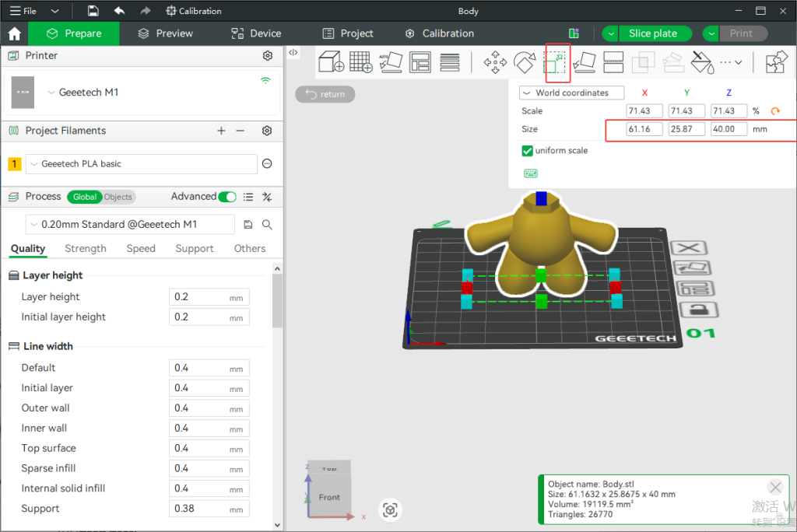Click the Arrange all objects icon
Viewport: 797px width, 532px height.
click(x=420, y=62)
